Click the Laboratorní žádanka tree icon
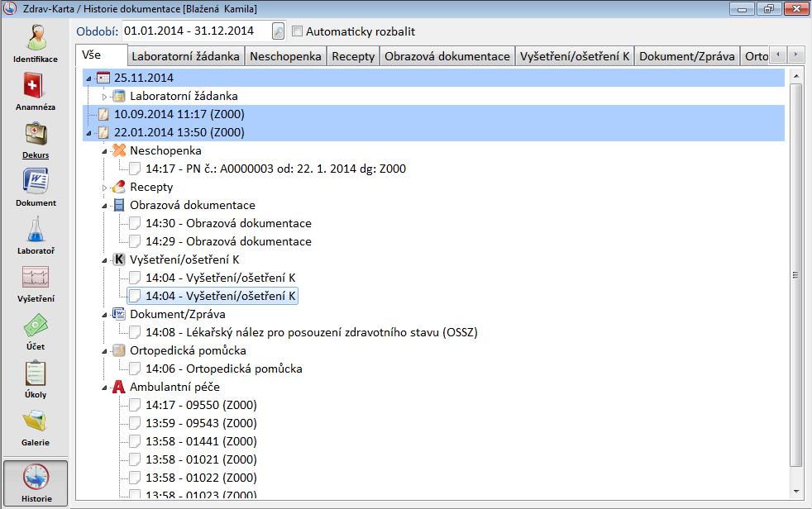The height and width of the screenshot is (509, 812). coord(119,96)
